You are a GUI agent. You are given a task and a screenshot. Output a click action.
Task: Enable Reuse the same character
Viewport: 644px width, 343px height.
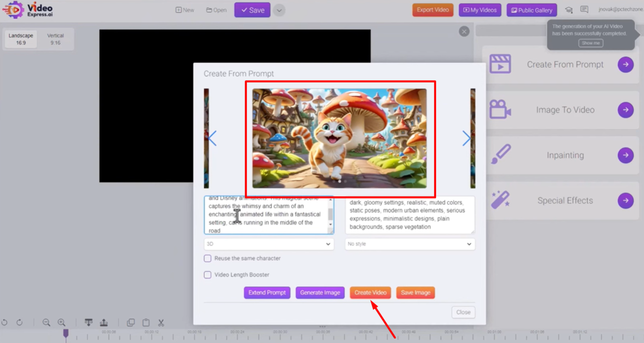207,258
